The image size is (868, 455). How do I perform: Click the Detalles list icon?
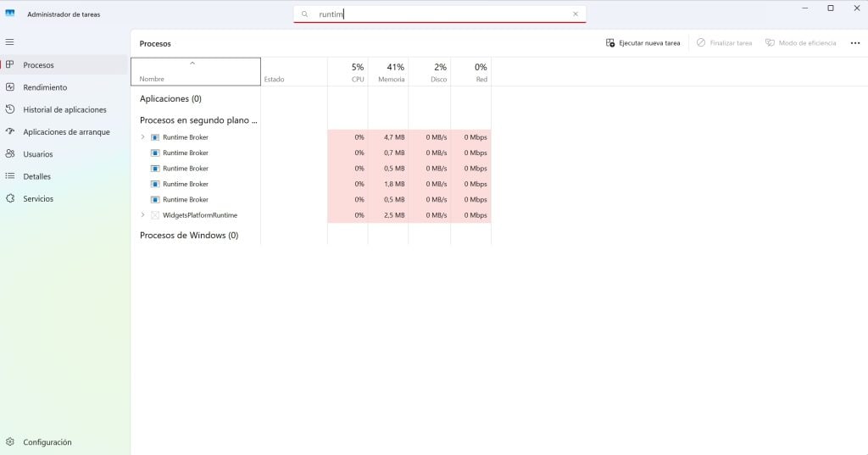point(10,176)
